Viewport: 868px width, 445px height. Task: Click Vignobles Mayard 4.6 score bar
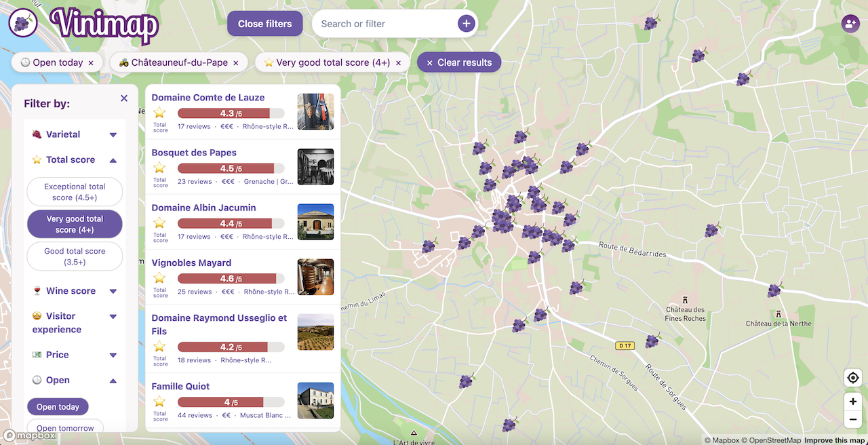tap(231, 279)
